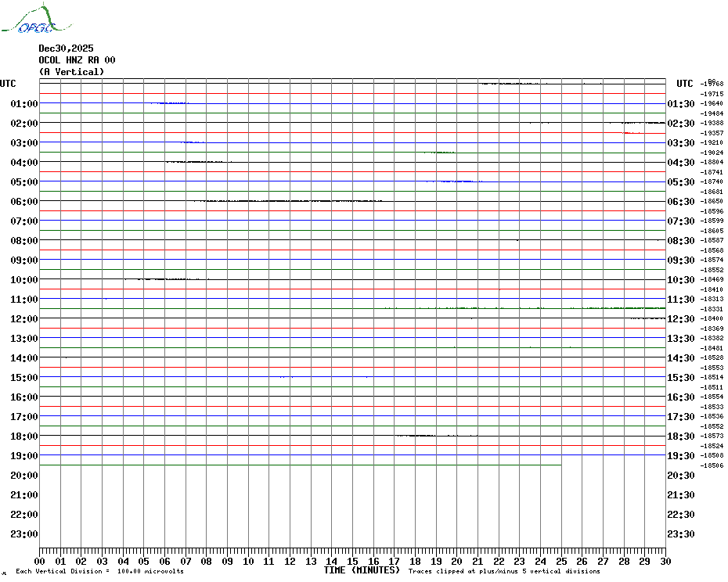Click minute axis label 10
This screenshot has width=728, height=582.
248,562
